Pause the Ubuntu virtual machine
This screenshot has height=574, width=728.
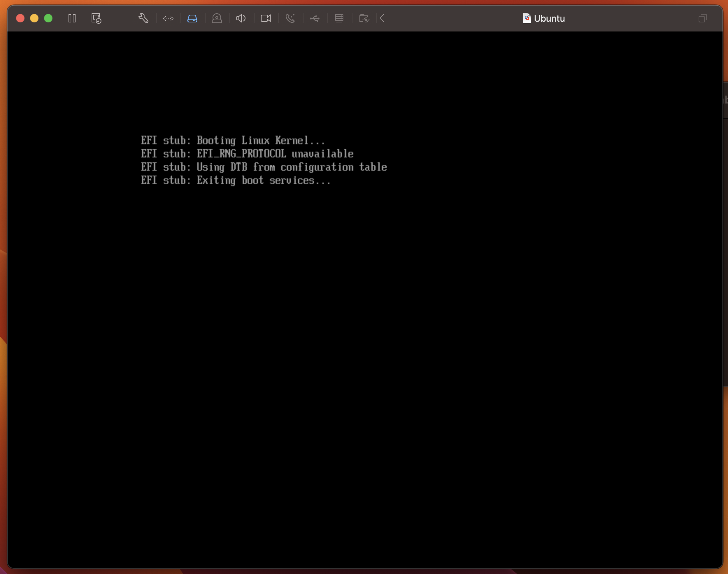72,18
